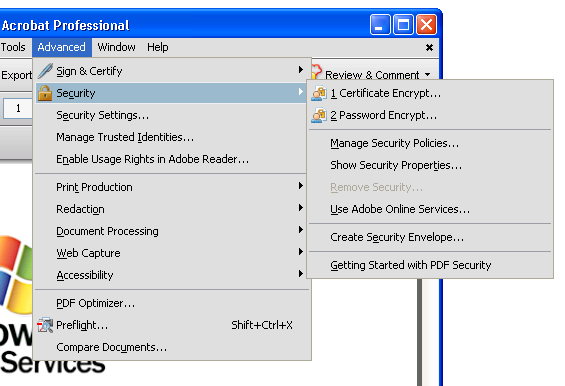Expand the Accessibility submenu arrow
The width and height of the screenshot is (565, 386).
tap(301, 274)
